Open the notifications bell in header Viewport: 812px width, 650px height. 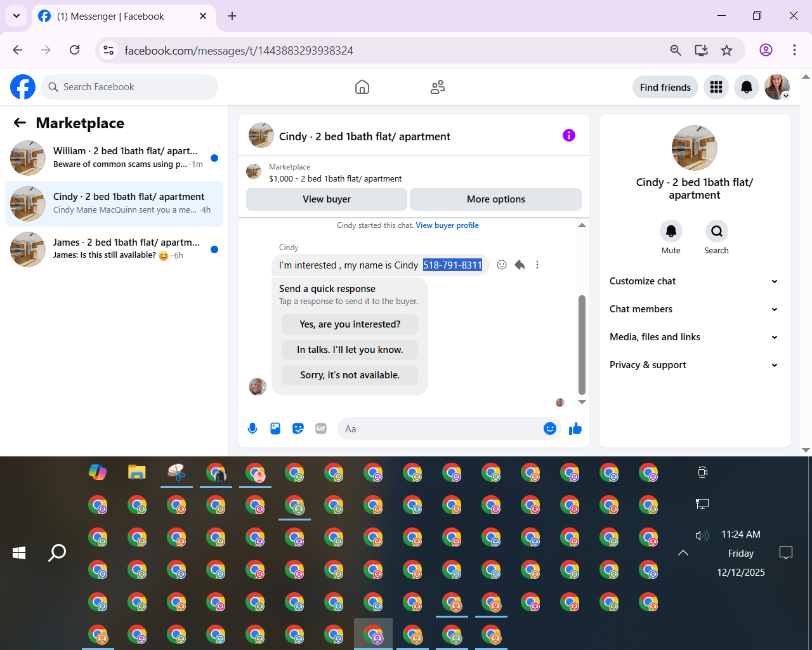click(x=747, y=87)
